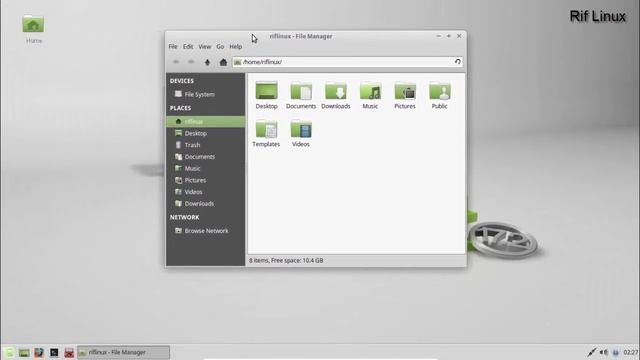The width and height of the screenshot is (640, 360).
Task: Click the NETWORK sidebar header
Action: point(184,217)
